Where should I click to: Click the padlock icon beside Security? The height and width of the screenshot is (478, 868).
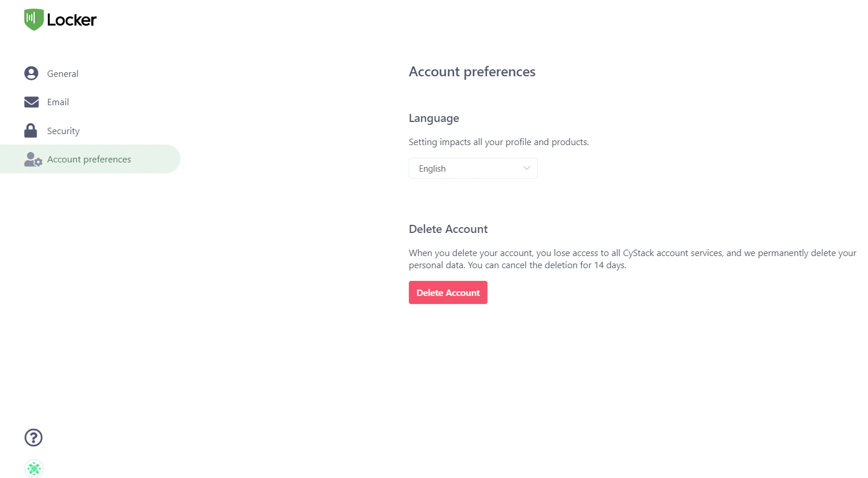point(31,130)
